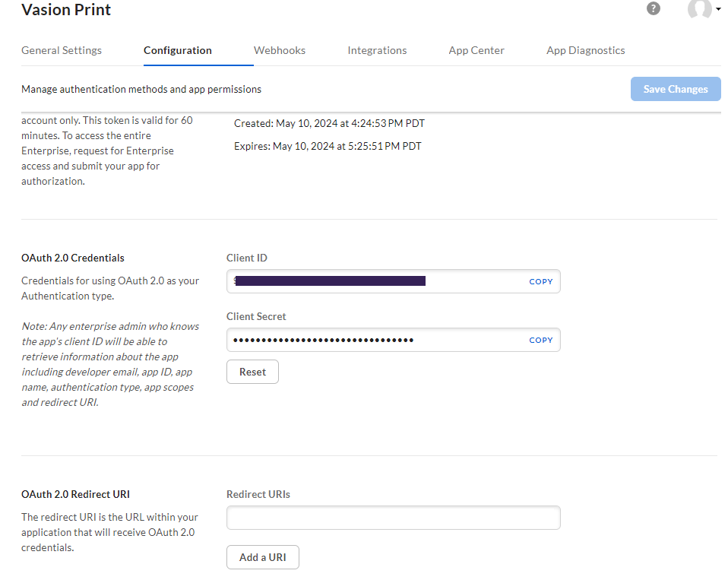Click the Add a URI button
Viewport: 728px width, 580px height.
[263, 556]
